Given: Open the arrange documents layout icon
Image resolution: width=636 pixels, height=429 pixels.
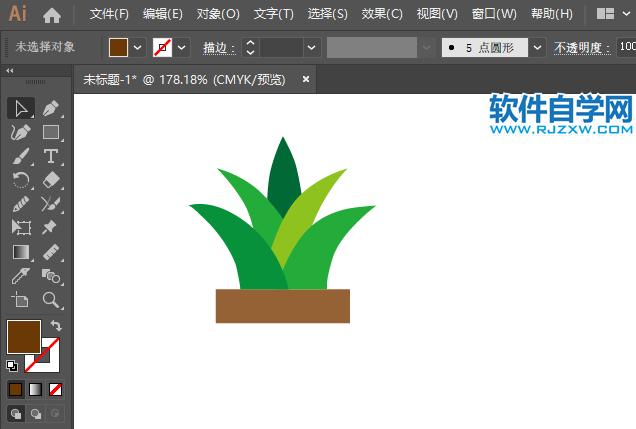Looking at the screenshot, I should [605, 14].
